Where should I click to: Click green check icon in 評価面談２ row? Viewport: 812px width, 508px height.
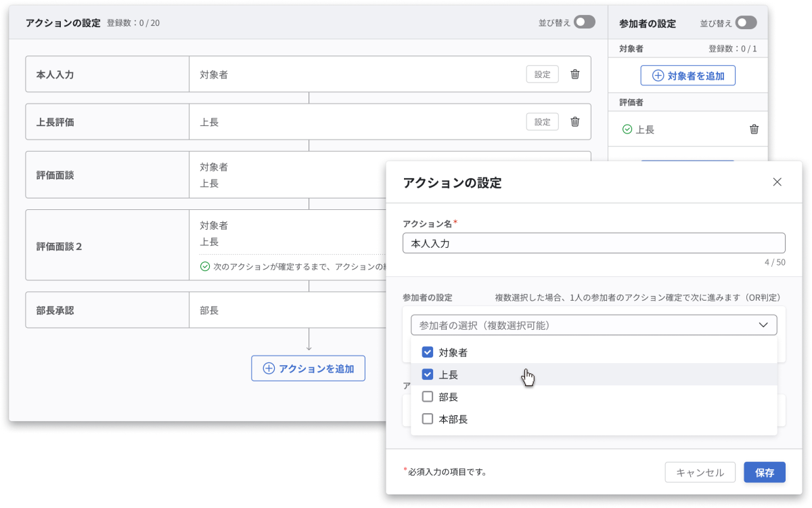(x=205, y=267)
